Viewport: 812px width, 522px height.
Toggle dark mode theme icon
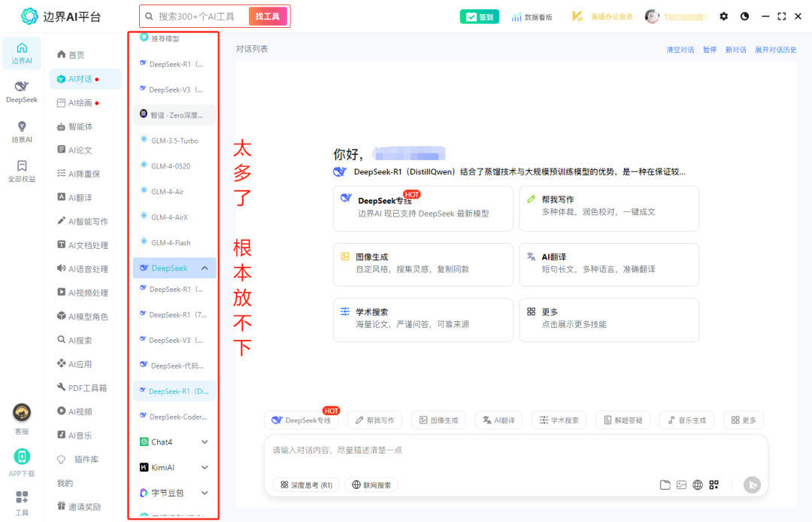[x=744, y=17]
